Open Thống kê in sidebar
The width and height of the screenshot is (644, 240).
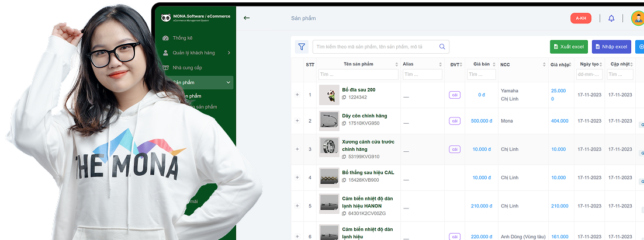click(182, 38)
